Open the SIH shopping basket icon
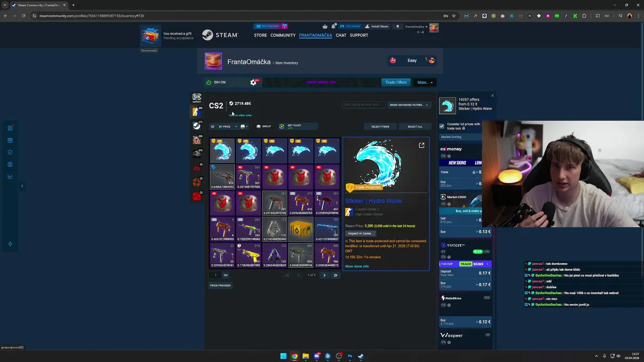 click(x=325, y=26)
